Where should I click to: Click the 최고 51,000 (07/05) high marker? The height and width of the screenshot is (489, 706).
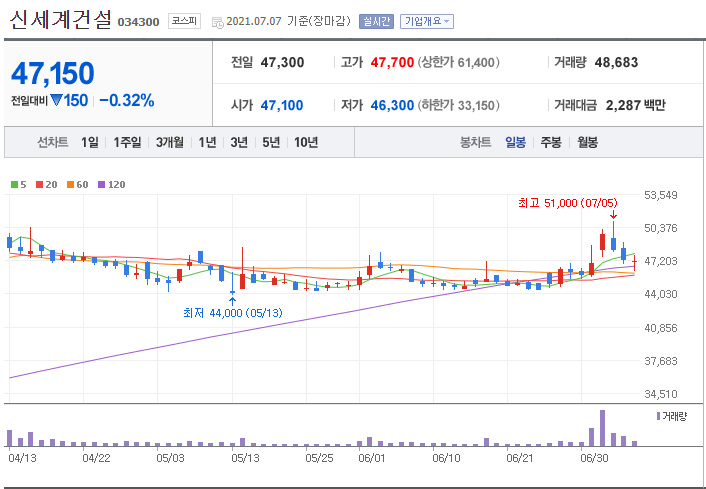[x=568, y=203]
